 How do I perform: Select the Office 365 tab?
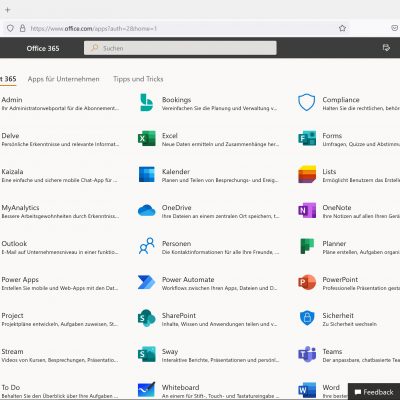click(8, 79)
